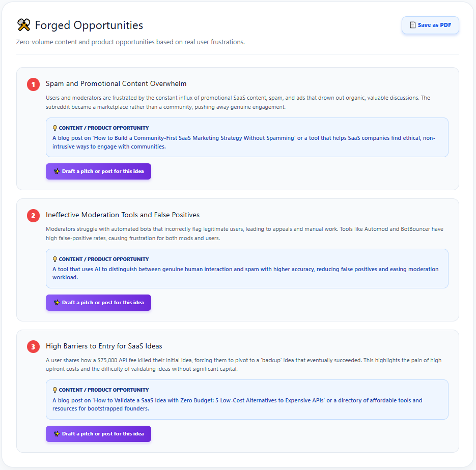Draft a pitch for the High Barriers idea
476x470 pixels.
98,434
